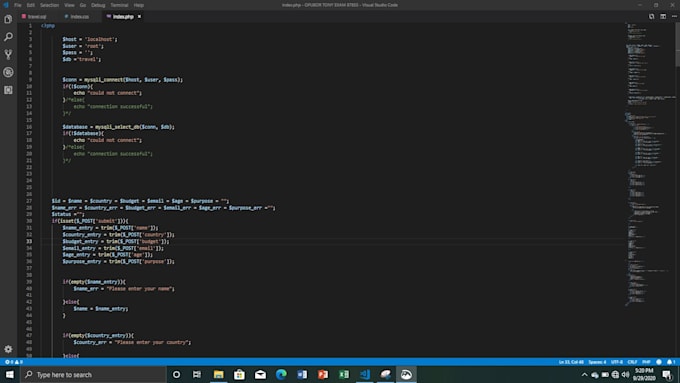Screen dimensions: 680x383
Task: Open the editor More Actions ellipsis
Action: coord(674,16)
